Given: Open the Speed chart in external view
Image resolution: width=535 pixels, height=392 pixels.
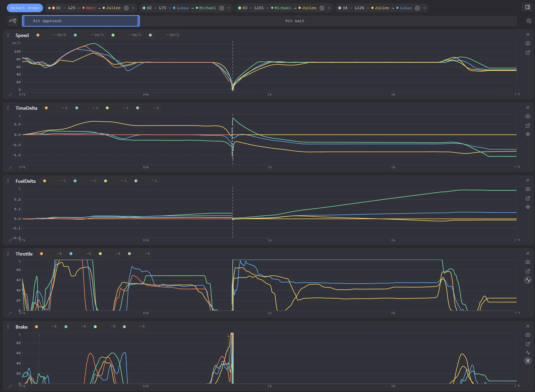Looking at the screenshot, I should click(x=528, y=52).
